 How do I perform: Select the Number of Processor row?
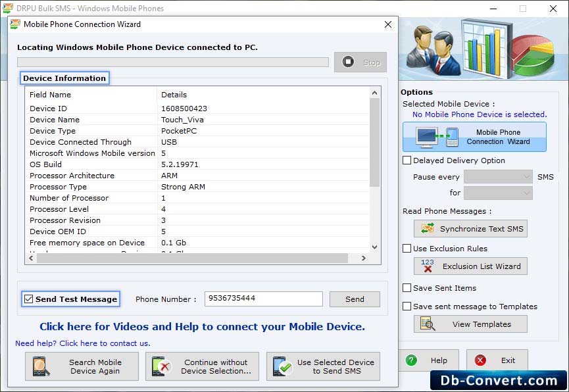(197, 198)
